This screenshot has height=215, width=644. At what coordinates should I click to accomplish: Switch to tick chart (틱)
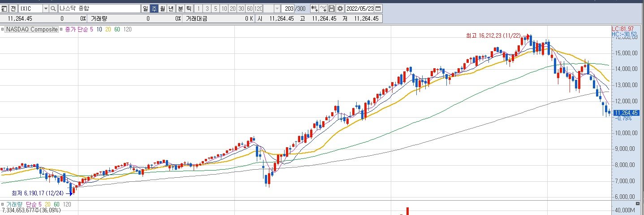click(x=189, y=9)
